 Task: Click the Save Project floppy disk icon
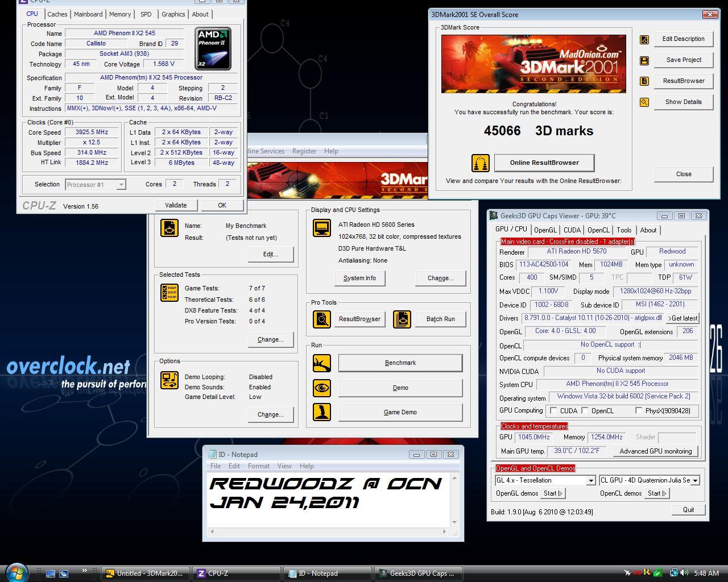[644, 60]
